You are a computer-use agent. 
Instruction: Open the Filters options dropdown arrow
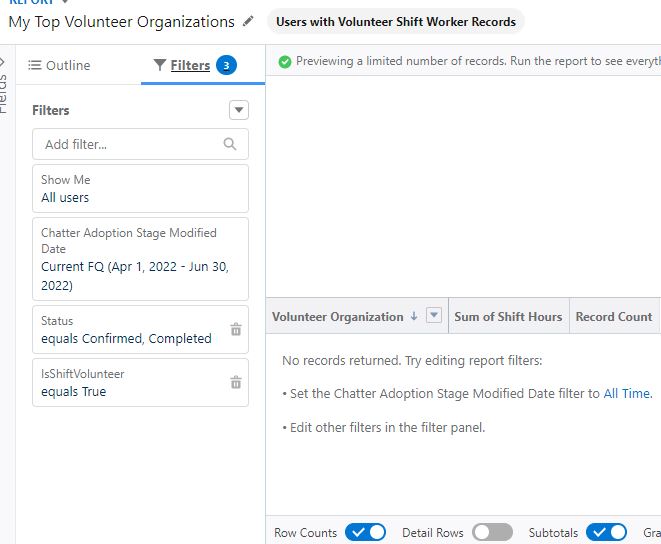coord(238,110)
